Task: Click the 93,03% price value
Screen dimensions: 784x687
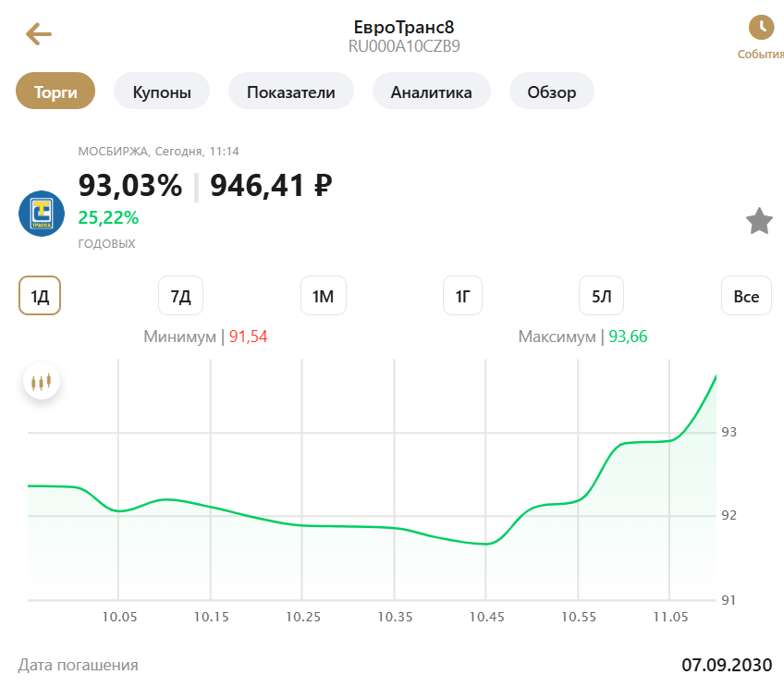Action: pos(130,186)
